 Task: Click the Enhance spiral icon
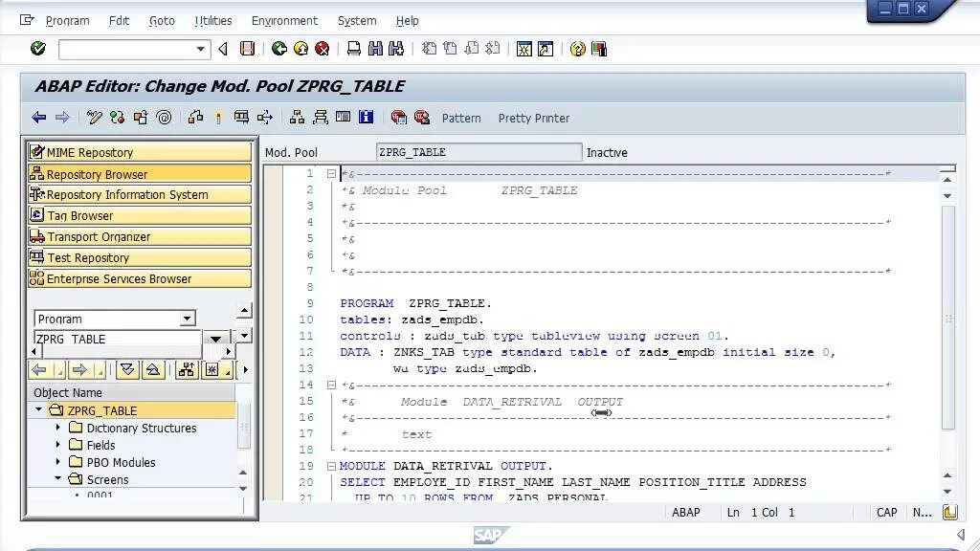coord(164,118)
